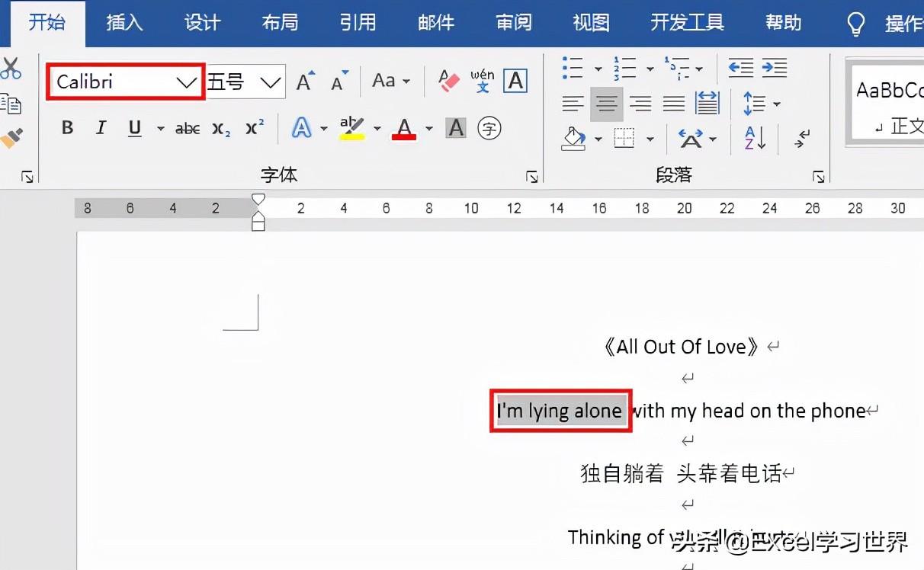The image size is (924, 570).
Task: Toggle bold formatting
Action: click(x=67, y=128)
